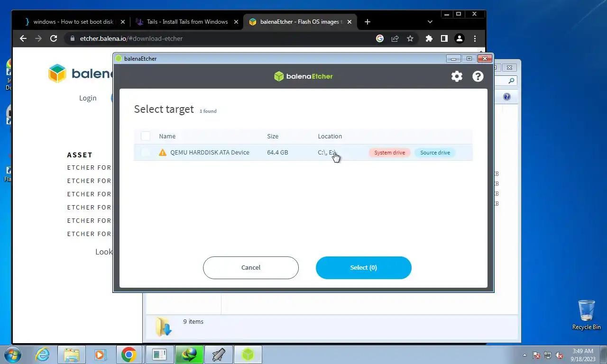Click the Source drive badge

tap(435, 153)
